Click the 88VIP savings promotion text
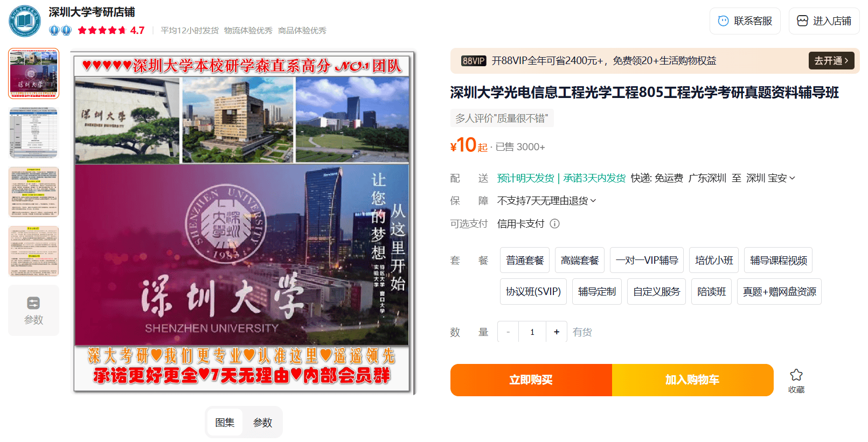 604,61
